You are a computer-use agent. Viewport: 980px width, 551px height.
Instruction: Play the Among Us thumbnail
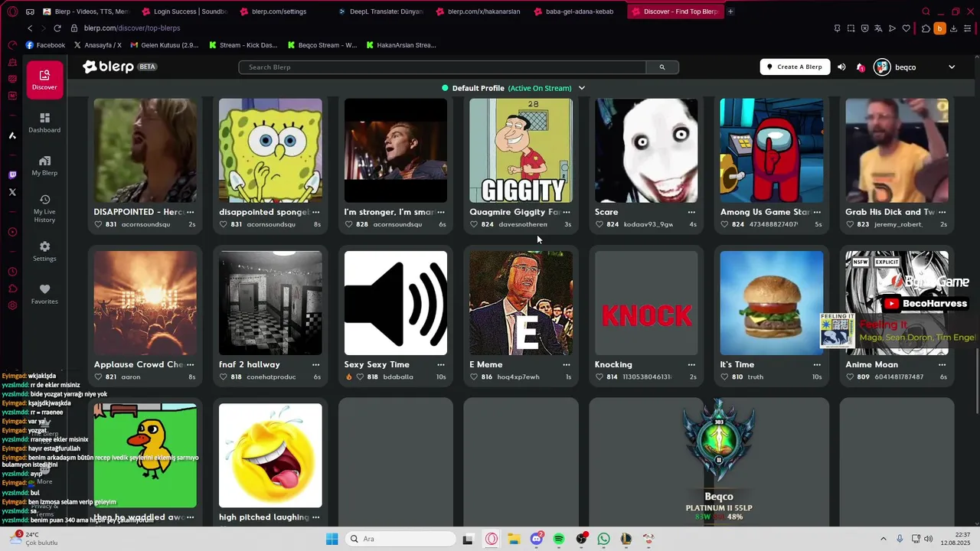772,150
